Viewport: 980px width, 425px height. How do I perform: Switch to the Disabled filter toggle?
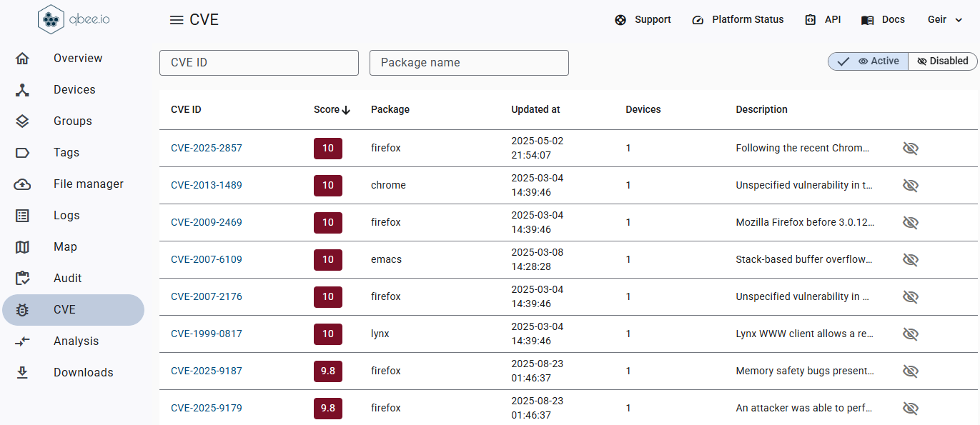pyautogui.click(x=942, y=61)
